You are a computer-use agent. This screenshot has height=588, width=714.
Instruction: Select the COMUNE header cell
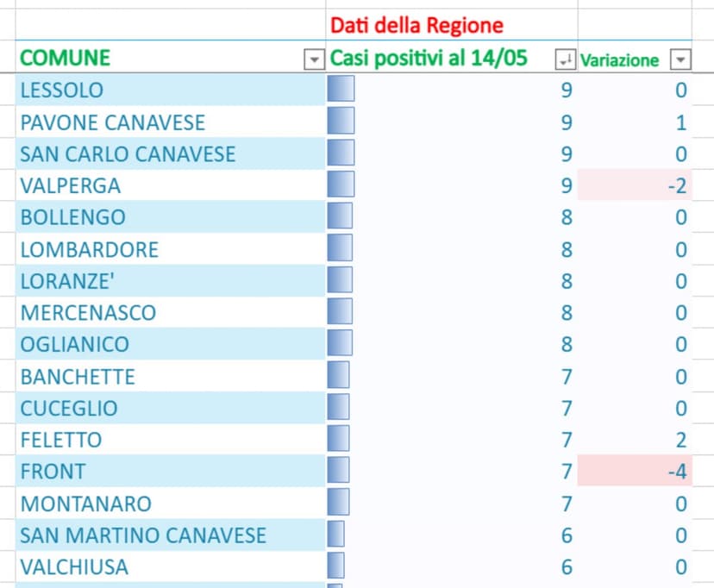point(129,59)
